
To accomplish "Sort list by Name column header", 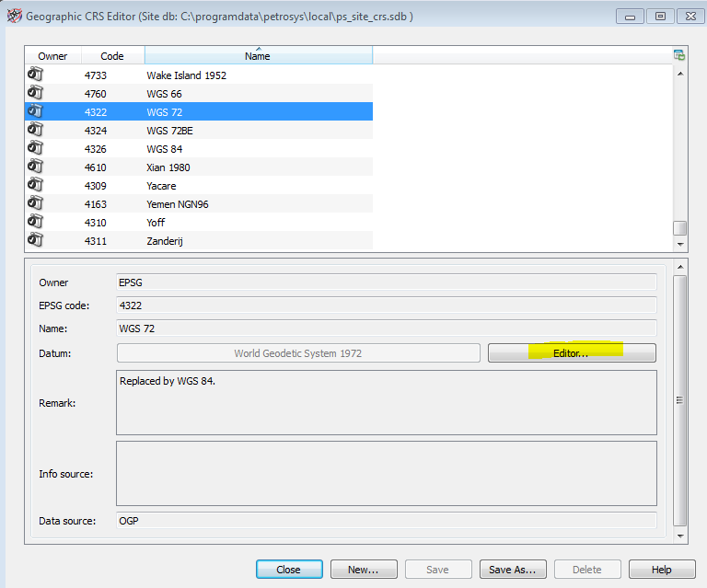I will tap(258, 56).
